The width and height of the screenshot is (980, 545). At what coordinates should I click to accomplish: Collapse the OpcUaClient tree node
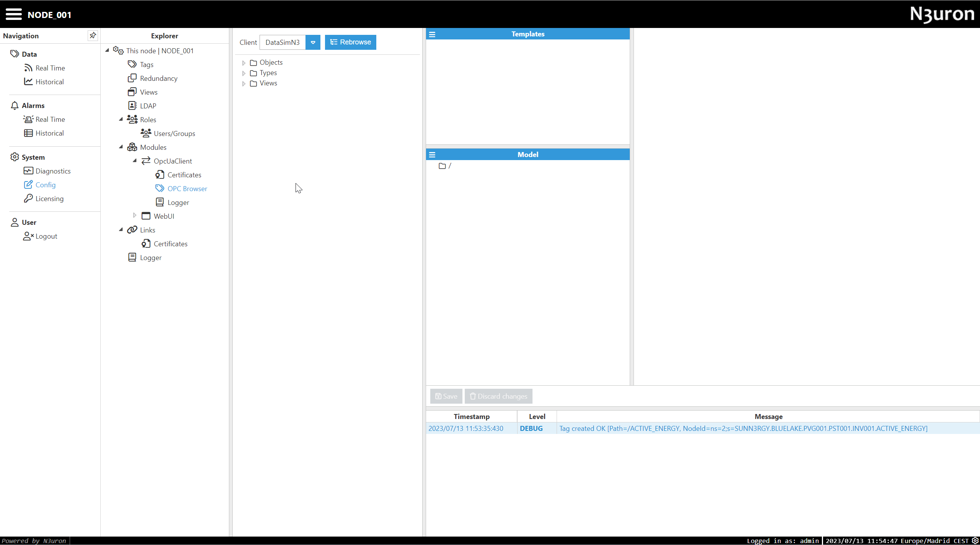point(135,161)
